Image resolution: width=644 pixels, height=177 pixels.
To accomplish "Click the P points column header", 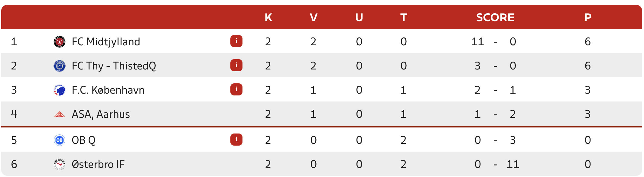I will click(588, 18).
